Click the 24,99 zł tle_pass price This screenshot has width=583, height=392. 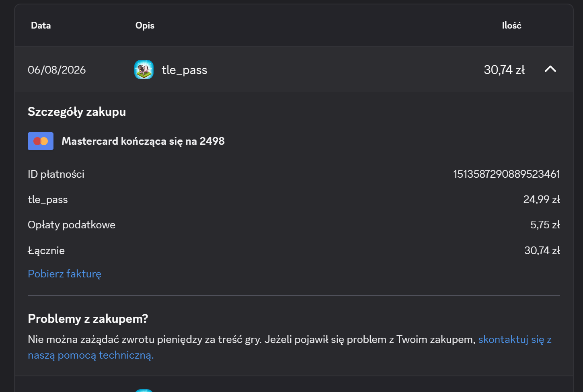pos(542,199)
